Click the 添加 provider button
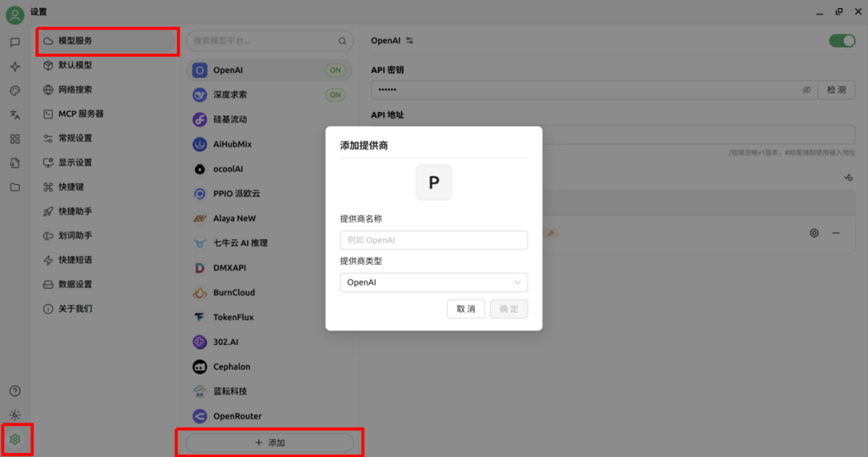This screenshot has height=457, width=868. coord(270,443)
